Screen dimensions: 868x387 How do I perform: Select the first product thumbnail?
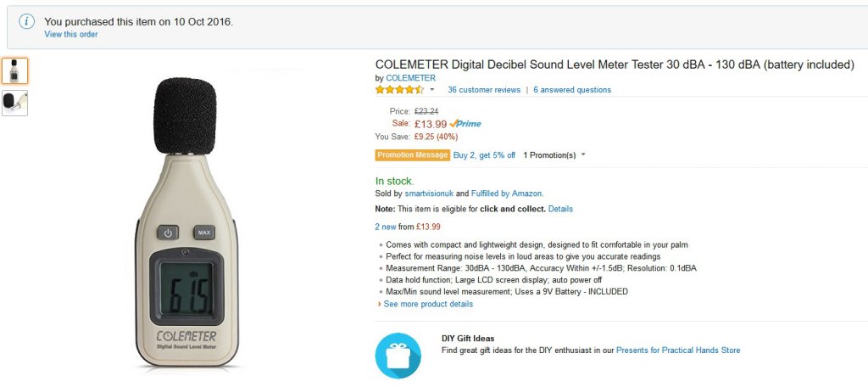tap(14, 70)
